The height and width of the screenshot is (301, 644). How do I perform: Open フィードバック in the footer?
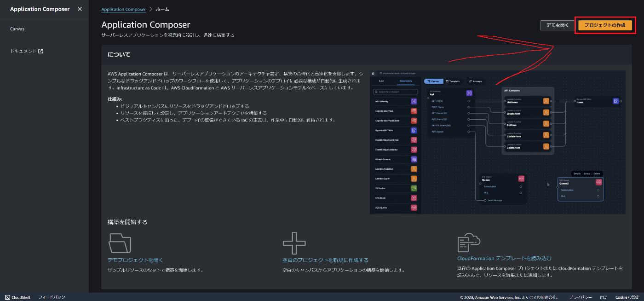click(x=52, y=297)
